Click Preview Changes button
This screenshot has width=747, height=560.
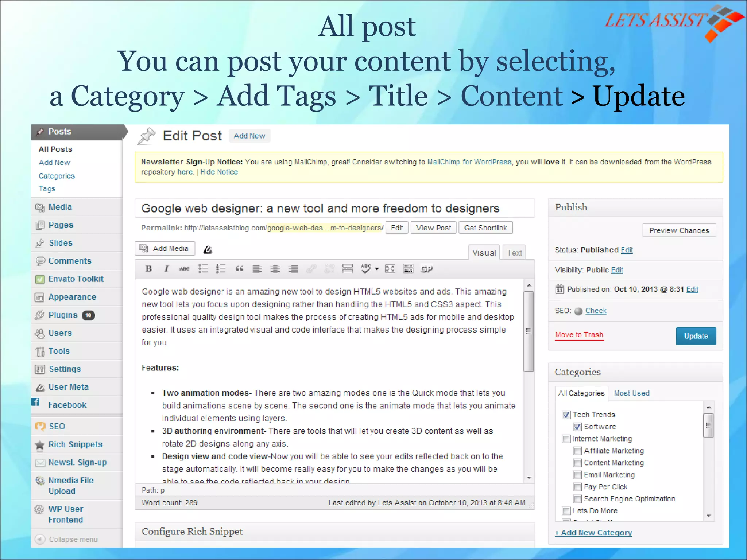(679, 230)
